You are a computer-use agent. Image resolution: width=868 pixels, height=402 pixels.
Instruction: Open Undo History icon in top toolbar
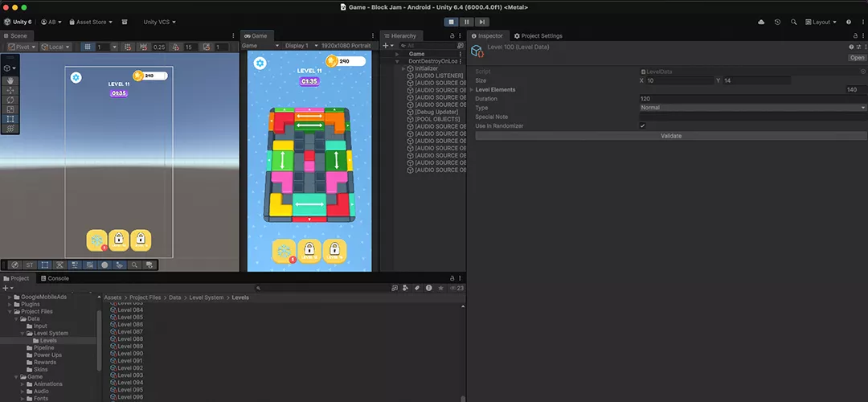tap(777, 22)
